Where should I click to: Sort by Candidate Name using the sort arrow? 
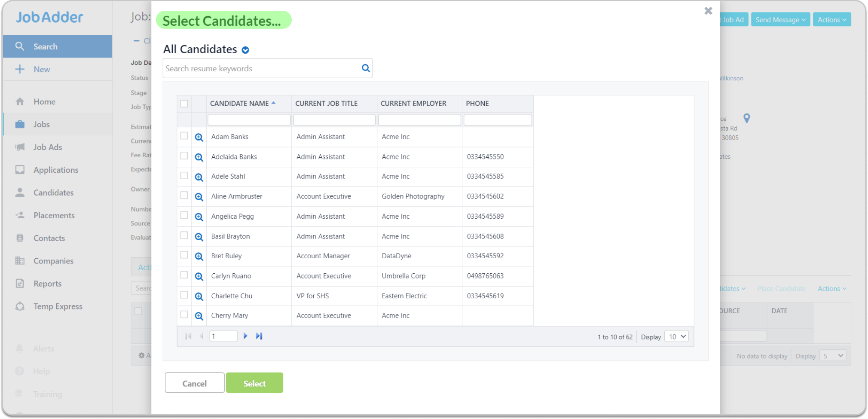click(x=274, y=102)
